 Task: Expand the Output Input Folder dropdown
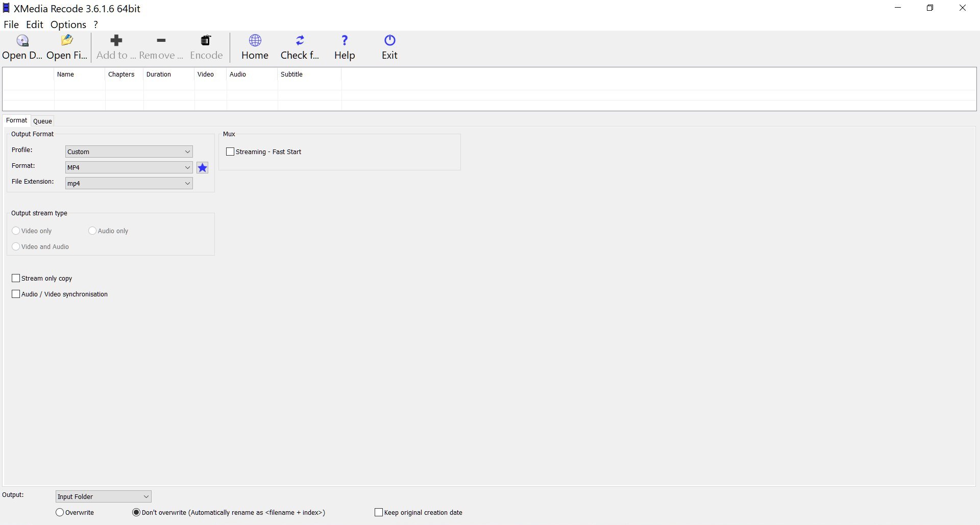tap(103, 496)
